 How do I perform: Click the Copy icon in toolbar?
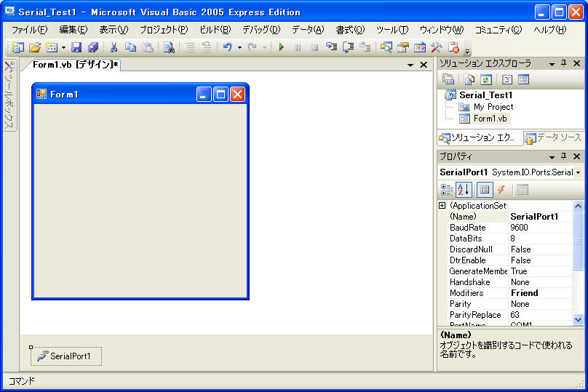130,47
